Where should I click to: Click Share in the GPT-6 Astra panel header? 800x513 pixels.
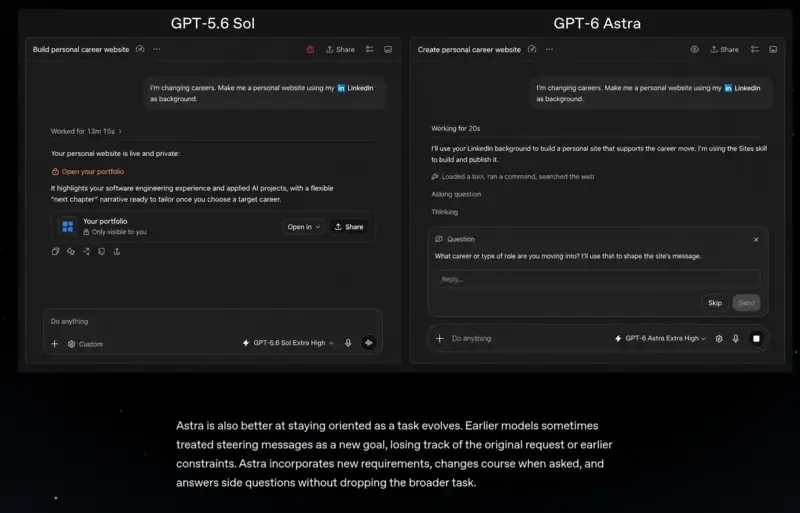pyautogui.click(x=724, y=50)
